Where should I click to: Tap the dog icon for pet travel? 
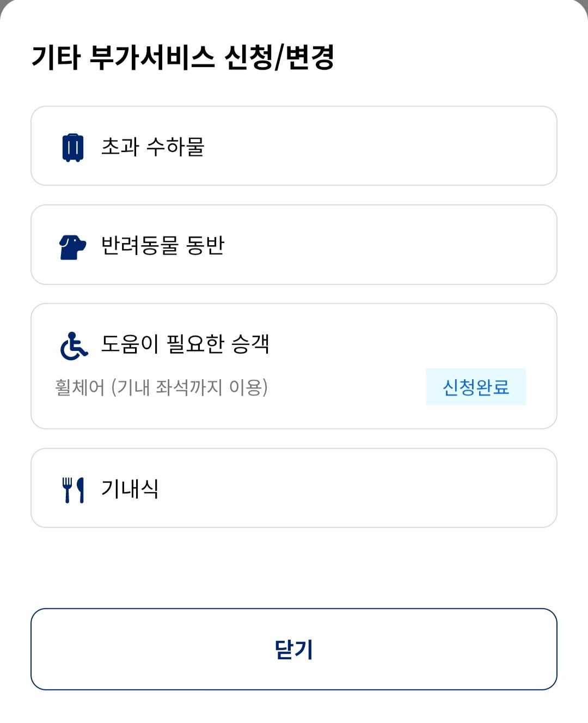pos(72,247)
